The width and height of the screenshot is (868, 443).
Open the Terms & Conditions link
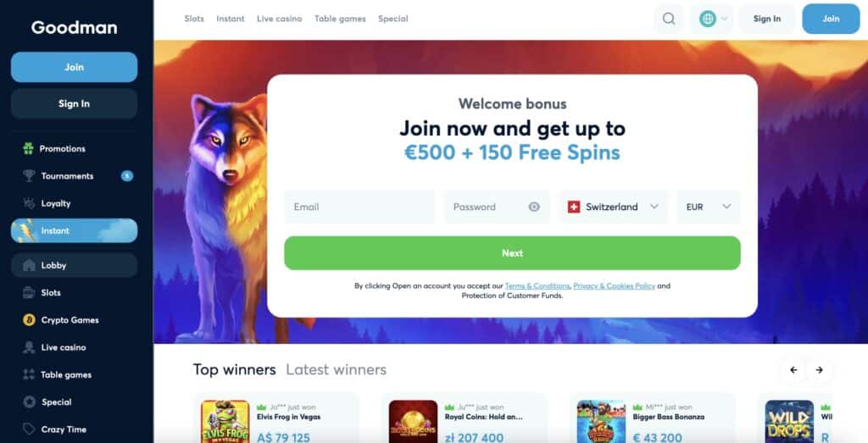pos(537,286)
